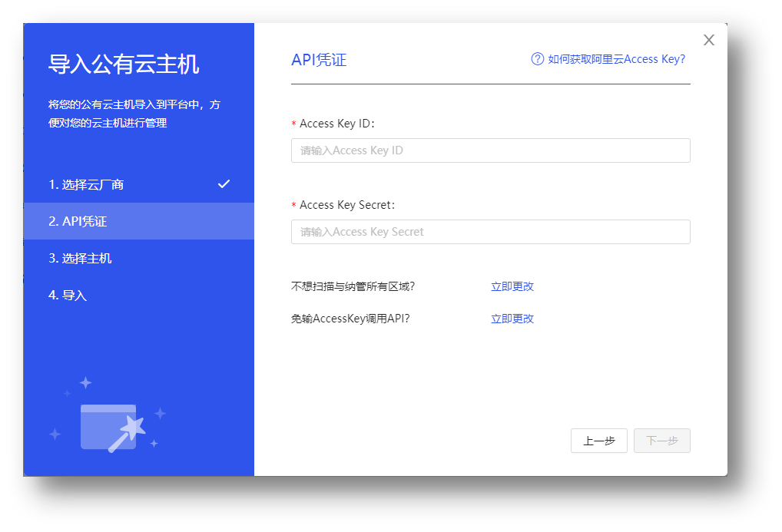Click the checkmark beside 选择云厂商
Screen dimensions: 782x532
tap(224, 184)
